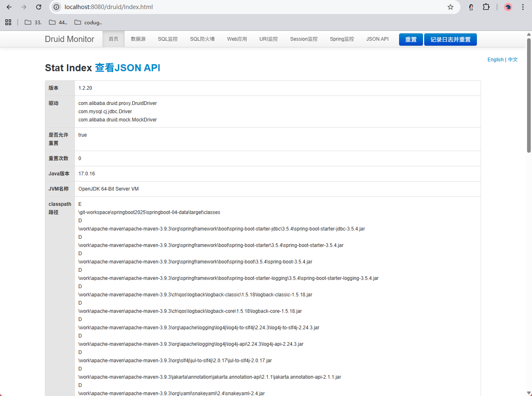
Task: Click the Java version value 17.0.16
Action: [87, 174]
